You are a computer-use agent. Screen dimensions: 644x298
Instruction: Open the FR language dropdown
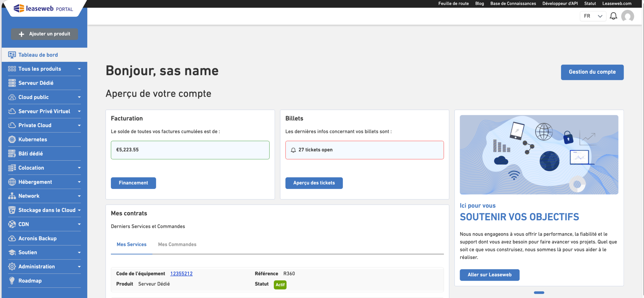click(593, 16)
